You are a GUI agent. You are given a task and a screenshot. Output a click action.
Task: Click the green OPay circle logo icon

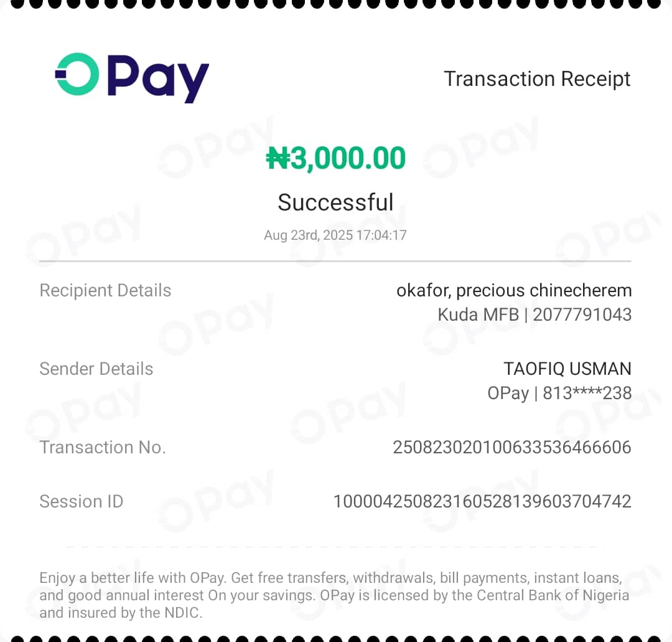pos(77,74)
